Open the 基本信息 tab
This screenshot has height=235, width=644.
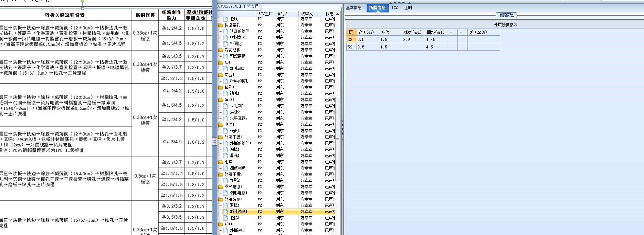coord(354,8)
